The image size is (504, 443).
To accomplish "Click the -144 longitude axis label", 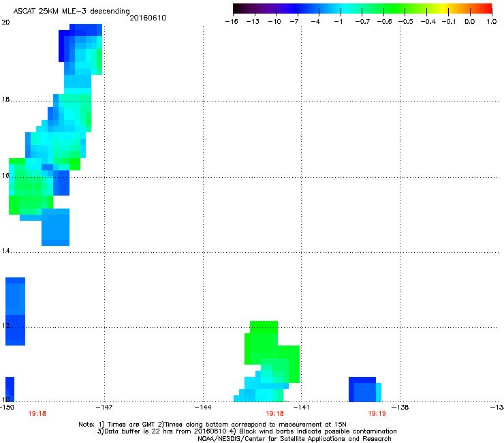I will point(203,408).
